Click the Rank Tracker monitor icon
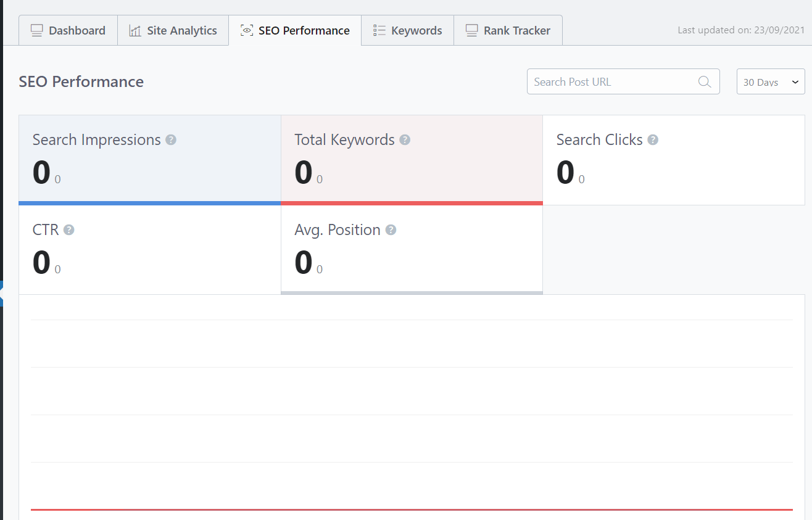 click(472, 30)
